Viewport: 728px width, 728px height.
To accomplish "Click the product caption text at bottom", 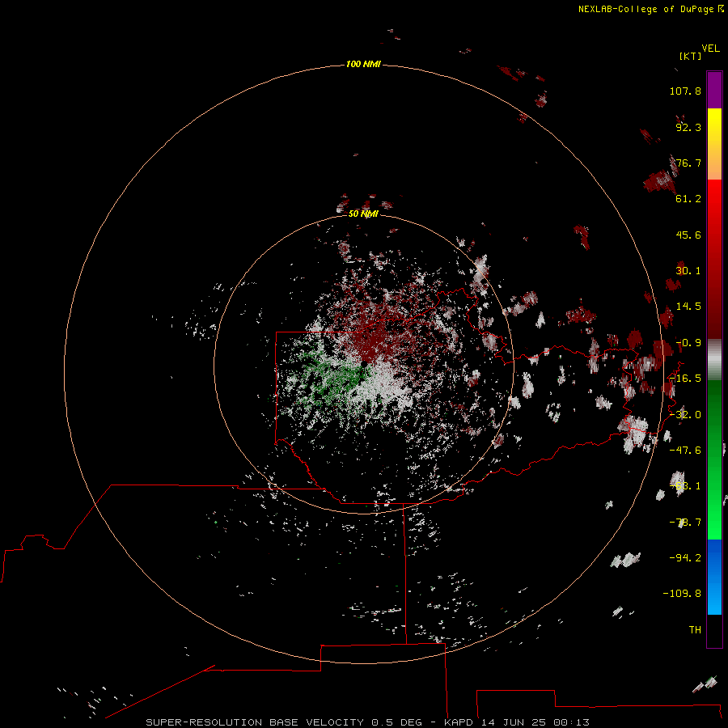I will click(x=367, y=722).
